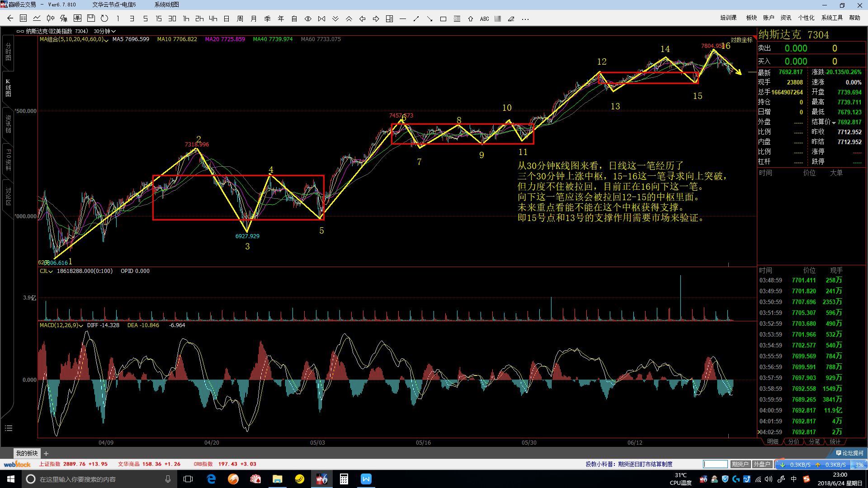Click the refresh circular arrow icon
868x488 pixels.
point(104,19)
